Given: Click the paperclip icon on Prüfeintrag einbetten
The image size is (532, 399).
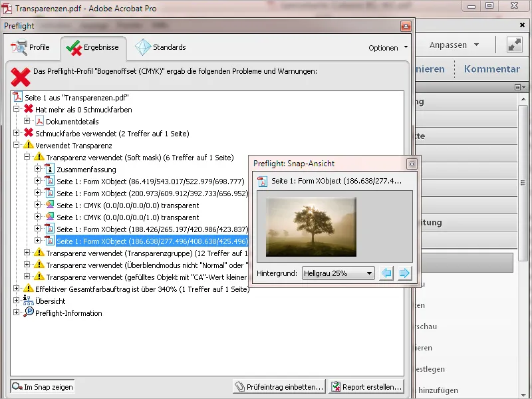Looking at the screenshot, I should pyautogui.click(x=240, y=386).
